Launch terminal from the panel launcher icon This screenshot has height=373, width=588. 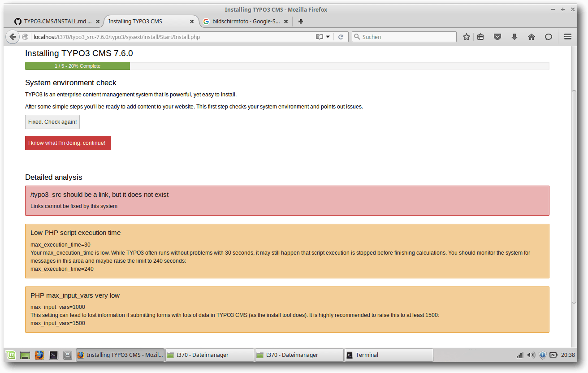pyautogui.click(x=53, y=355)
